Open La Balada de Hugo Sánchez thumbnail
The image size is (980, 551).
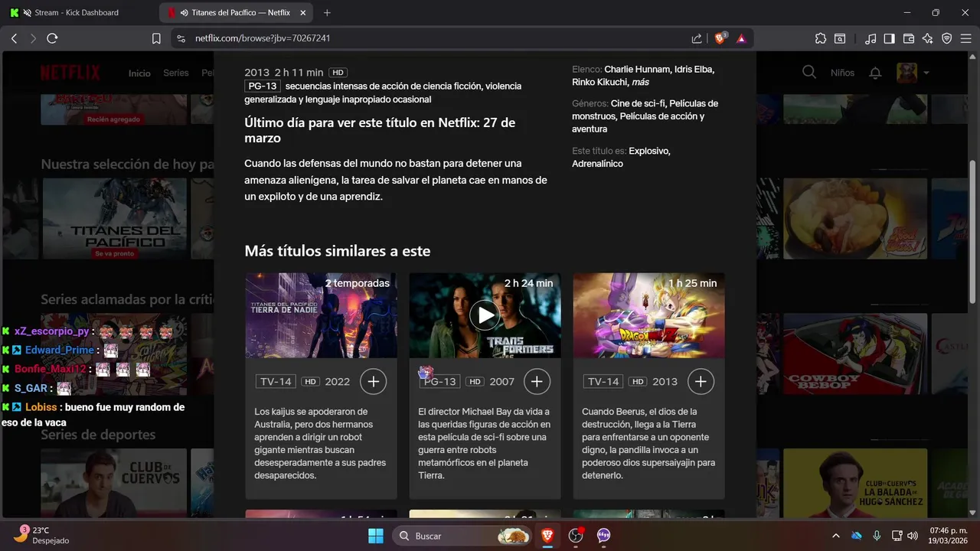(x=855, y=483)
